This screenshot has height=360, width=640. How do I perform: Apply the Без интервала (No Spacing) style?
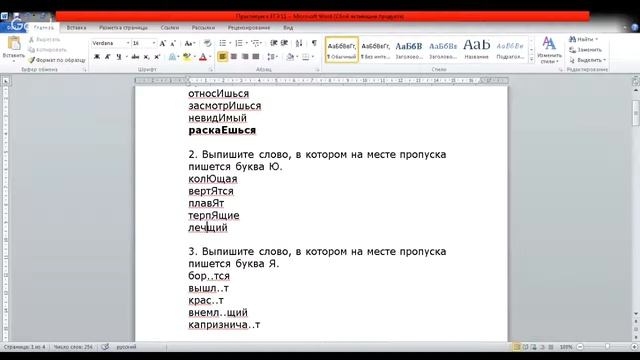pos(376,49)
